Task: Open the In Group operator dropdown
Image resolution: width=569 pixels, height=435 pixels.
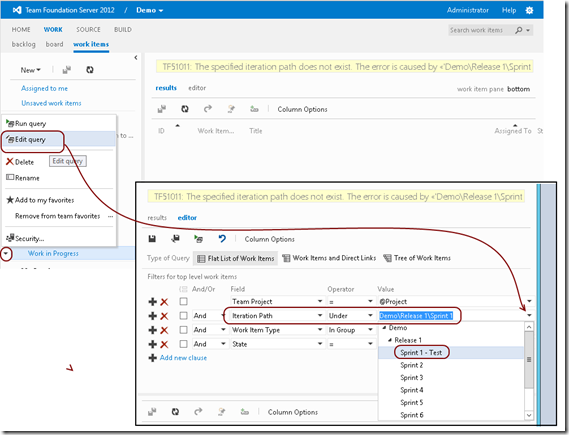Action: click(370, 329)
